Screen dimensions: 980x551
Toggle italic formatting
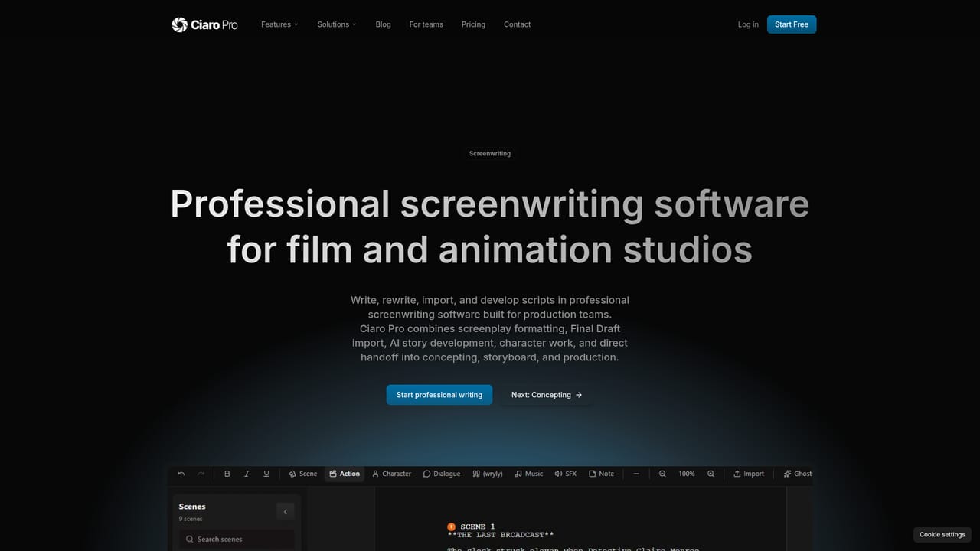point(247,474)
